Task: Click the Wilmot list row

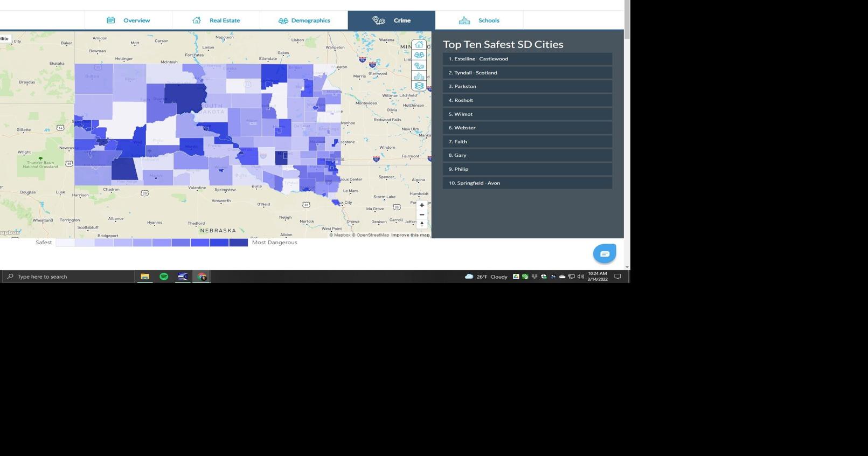Action: pos(527,114)
